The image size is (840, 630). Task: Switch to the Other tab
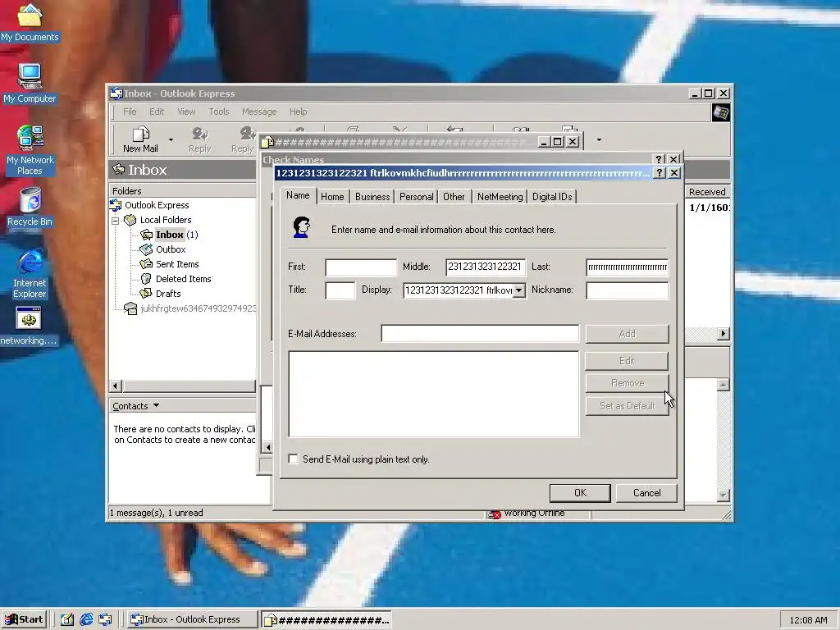(x=454, y=197)
